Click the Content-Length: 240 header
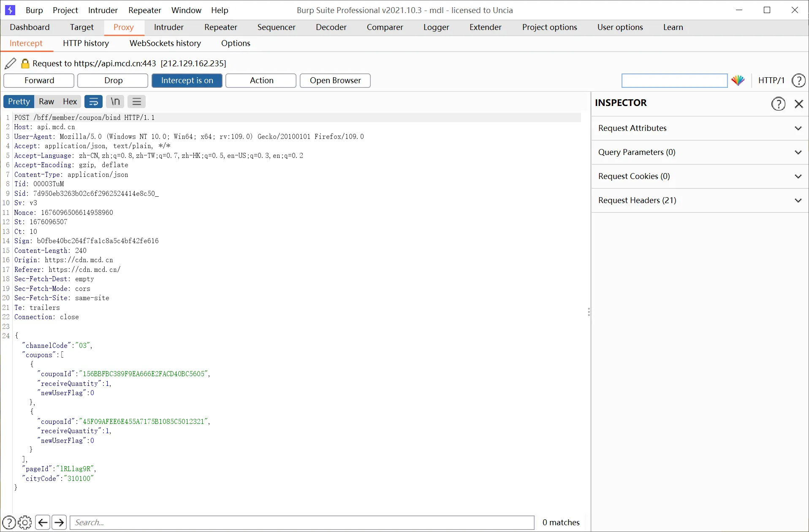 50,251
